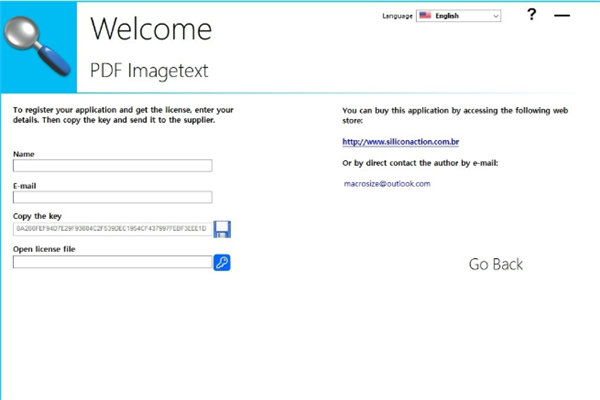Minimize the window with the dash button
The width and height of the screenshot is (600, 400).
pyautogui.click(x=562, y=15)
